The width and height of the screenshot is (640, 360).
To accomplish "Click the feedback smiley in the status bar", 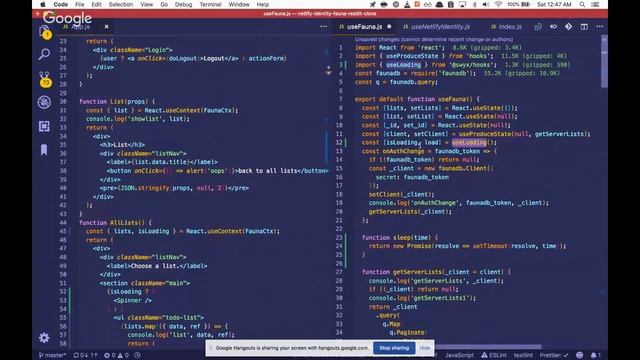I will pyautogui.click(x=579, y=356).
